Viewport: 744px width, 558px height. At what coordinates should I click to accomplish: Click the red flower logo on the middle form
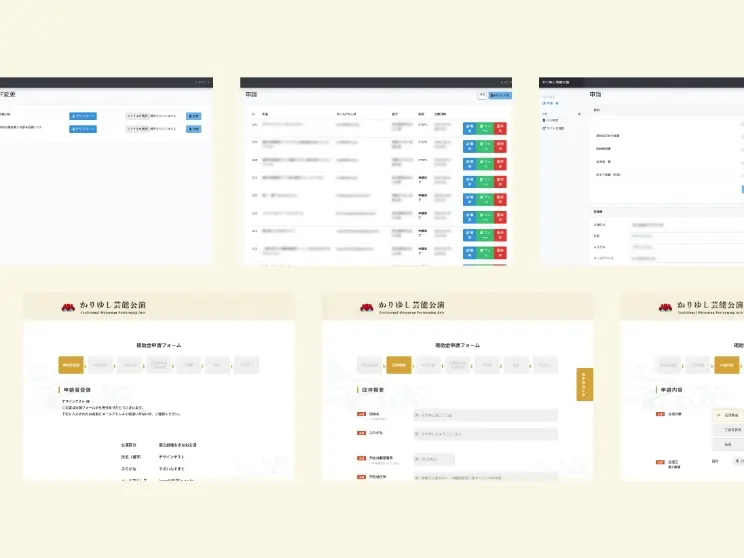367,307
